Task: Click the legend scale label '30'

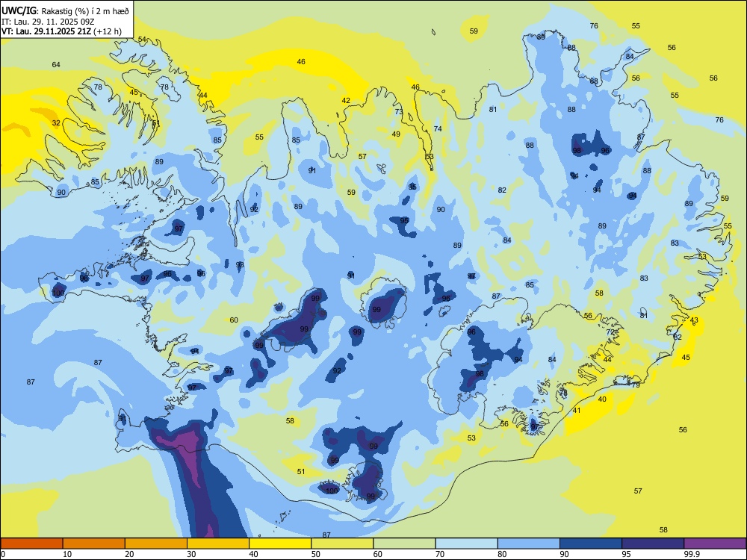Action: 191,554
